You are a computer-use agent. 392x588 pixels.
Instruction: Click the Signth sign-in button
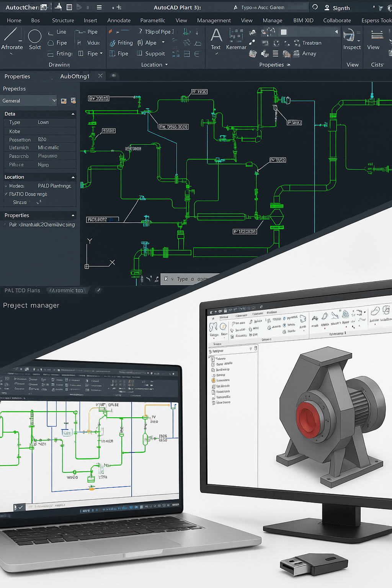click(337, 8)
